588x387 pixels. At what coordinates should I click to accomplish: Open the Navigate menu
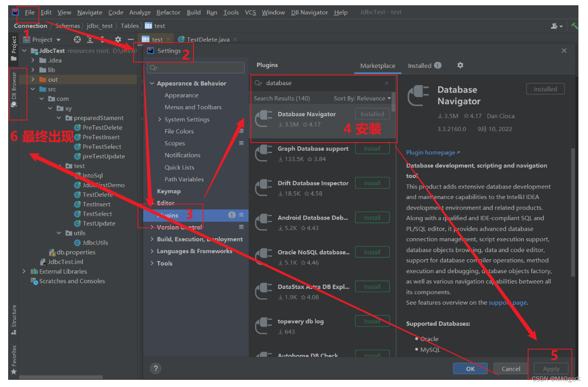click(x=90, y=12)
